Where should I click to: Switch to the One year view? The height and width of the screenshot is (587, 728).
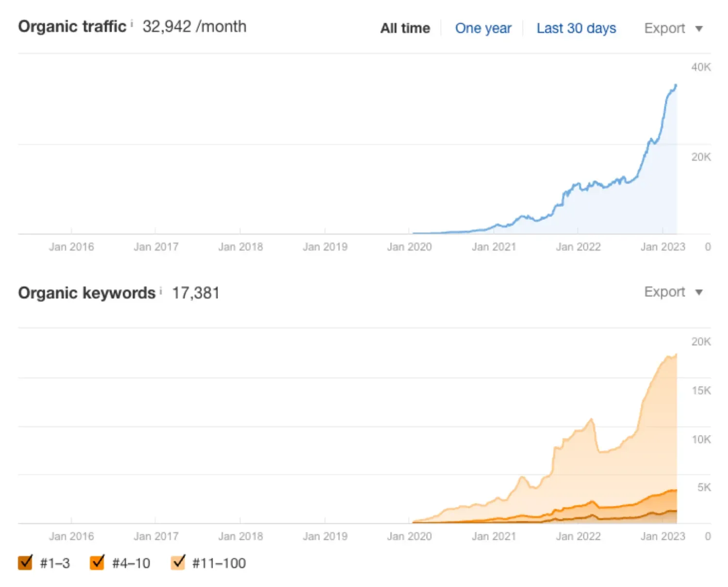[483, 28]
